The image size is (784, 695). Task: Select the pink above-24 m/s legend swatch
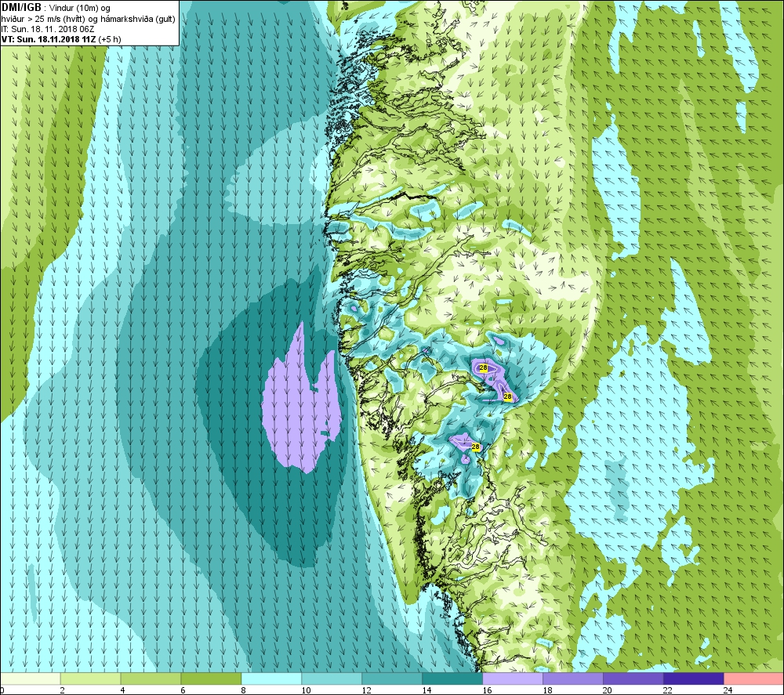(x=753, y=679)
